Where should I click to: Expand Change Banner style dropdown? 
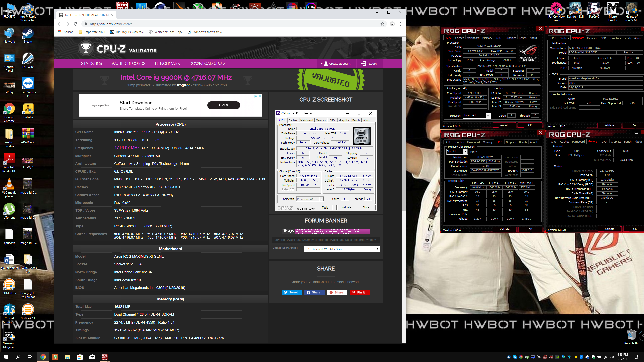point(342,249)
